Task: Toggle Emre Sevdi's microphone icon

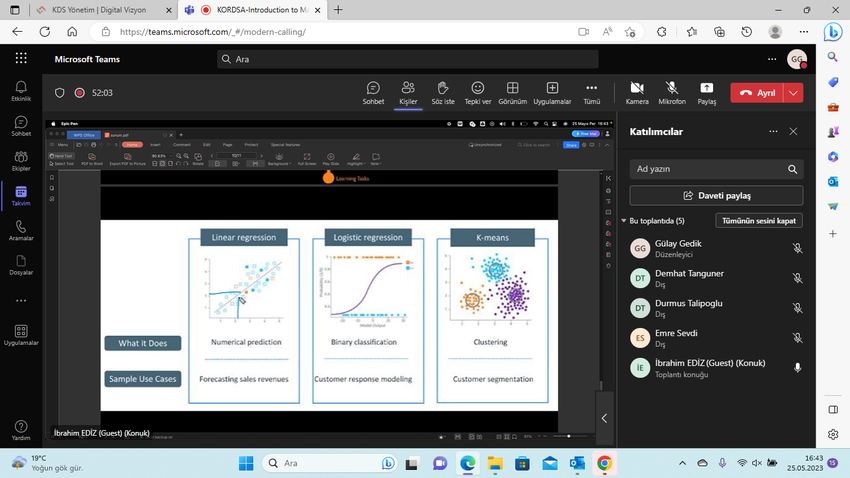Action: [x=797, y=338]
